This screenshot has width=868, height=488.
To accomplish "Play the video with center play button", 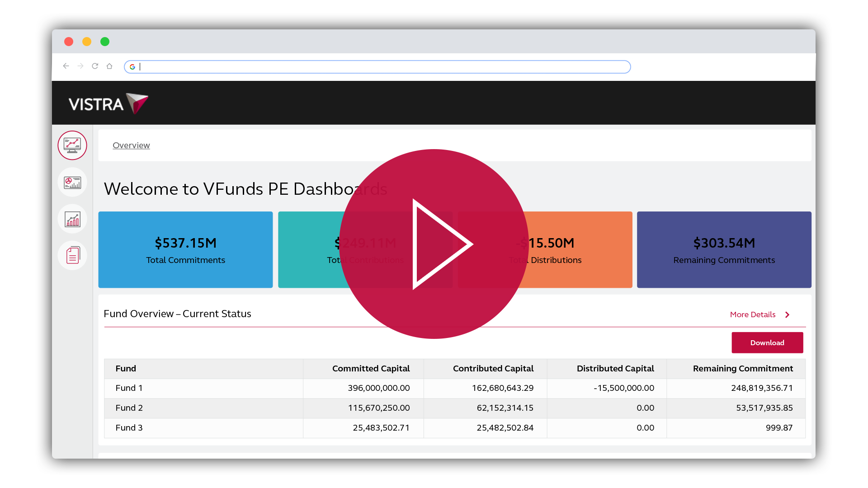I will click(434, 244).
